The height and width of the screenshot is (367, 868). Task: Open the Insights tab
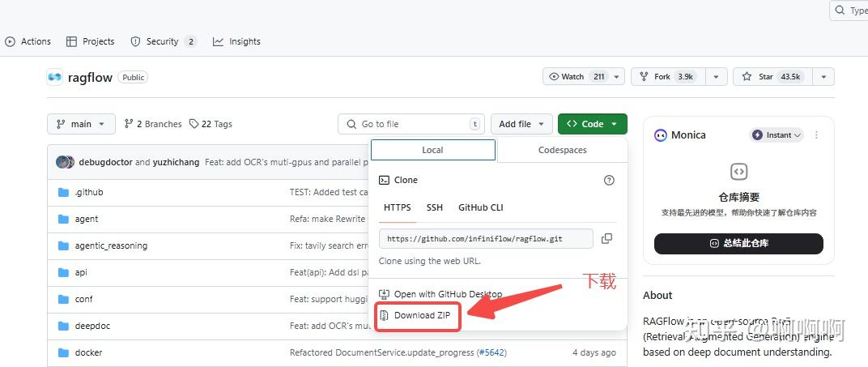[x=236, y=41]
